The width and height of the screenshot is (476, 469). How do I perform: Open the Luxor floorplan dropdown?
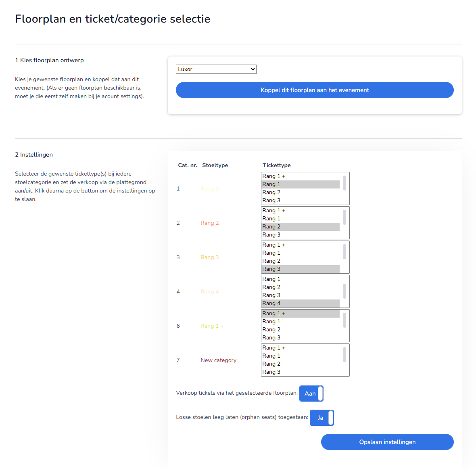(x=216, y=69)
